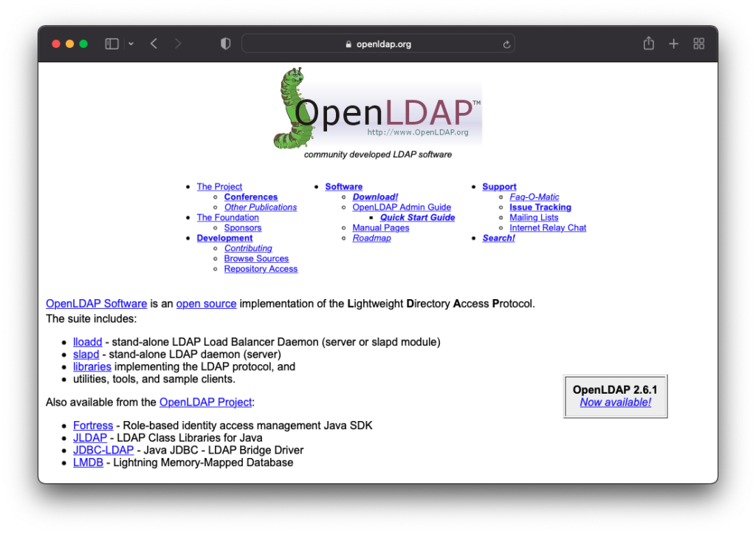This screenshot has height=534, width=756.
Task: Open The Project link
Action: (219, 187)
